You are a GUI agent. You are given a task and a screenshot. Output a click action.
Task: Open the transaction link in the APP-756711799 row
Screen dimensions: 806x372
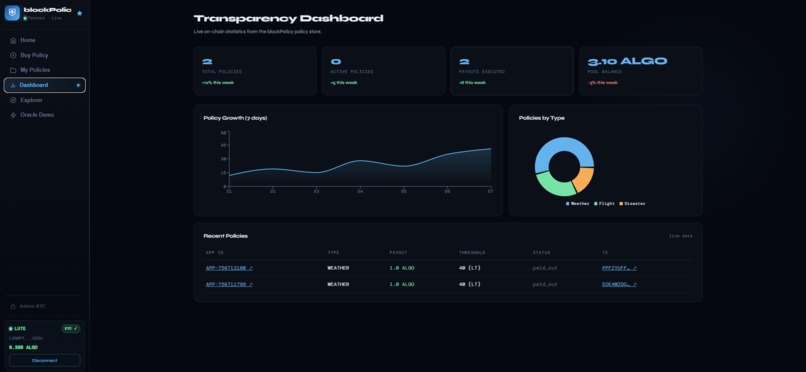click(x=619, y=284)
